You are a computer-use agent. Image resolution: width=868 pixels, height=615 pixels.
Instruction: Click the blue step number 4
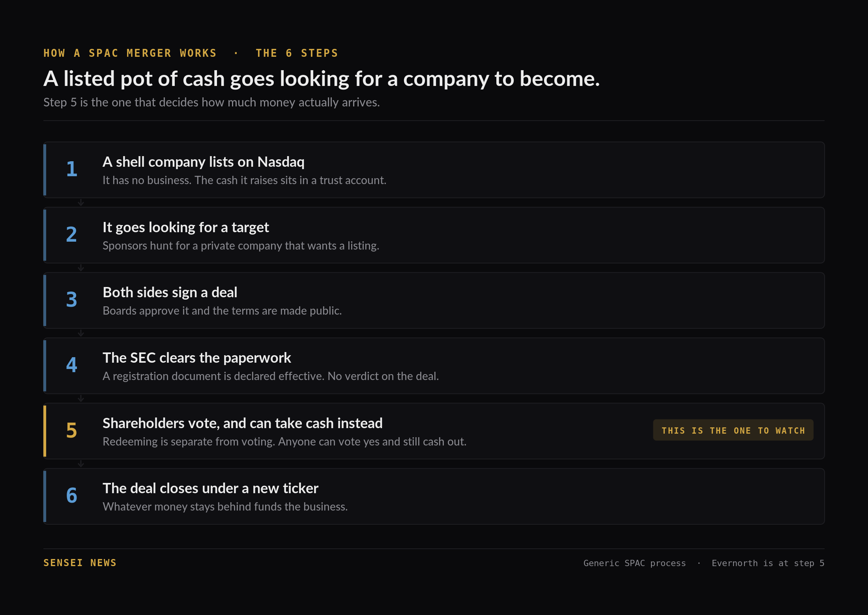71,365
